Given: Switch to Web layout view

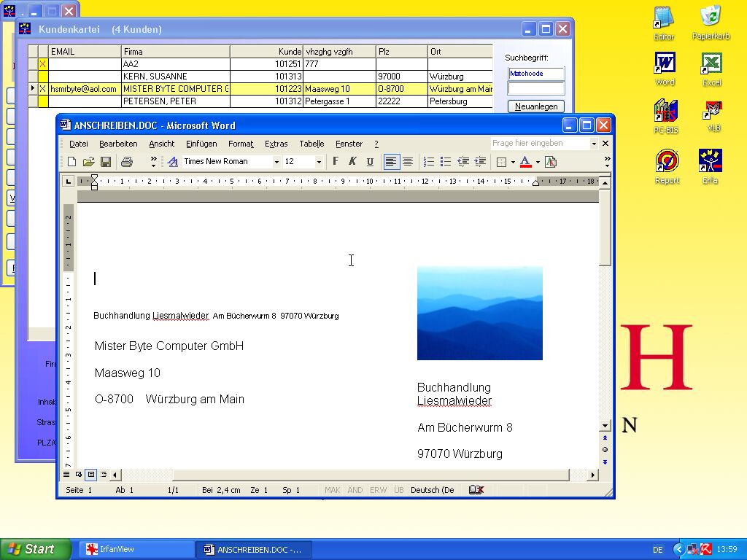Looking at the screenshot, I should (x=79, y=475).
